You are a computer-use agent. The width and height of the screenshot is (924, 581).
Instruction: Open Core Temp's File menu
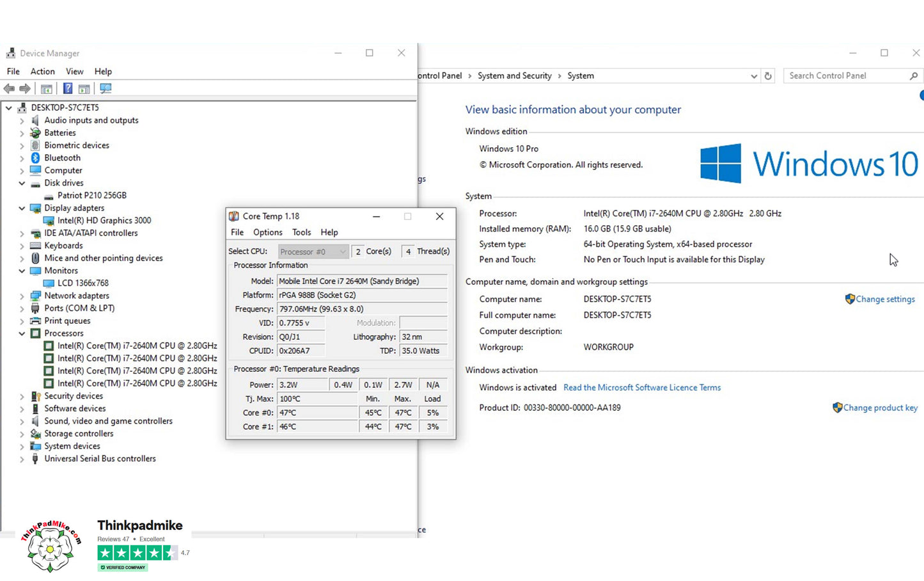[x=237, y=232]
